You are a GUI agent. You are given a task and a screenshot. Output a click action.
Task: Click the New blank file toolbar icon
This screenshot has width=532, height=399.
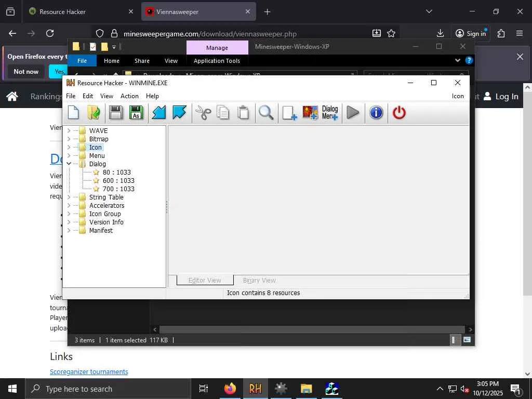click(73, 113)
